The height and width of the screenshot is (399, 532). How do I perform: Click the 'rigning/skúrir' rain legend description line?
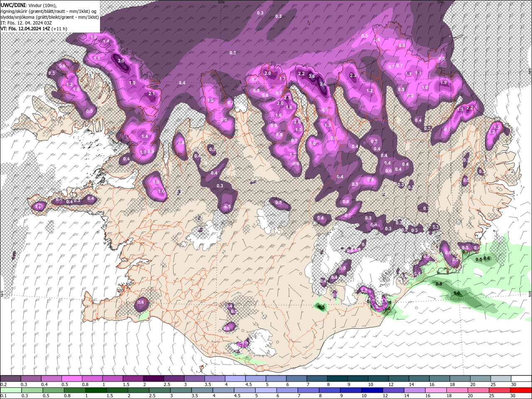pyautogui.click(x=49, y=11)
